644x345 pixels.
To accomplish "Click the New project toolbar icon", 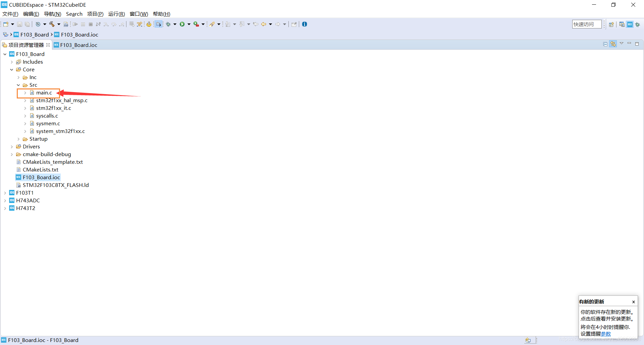I will (6, 24).
